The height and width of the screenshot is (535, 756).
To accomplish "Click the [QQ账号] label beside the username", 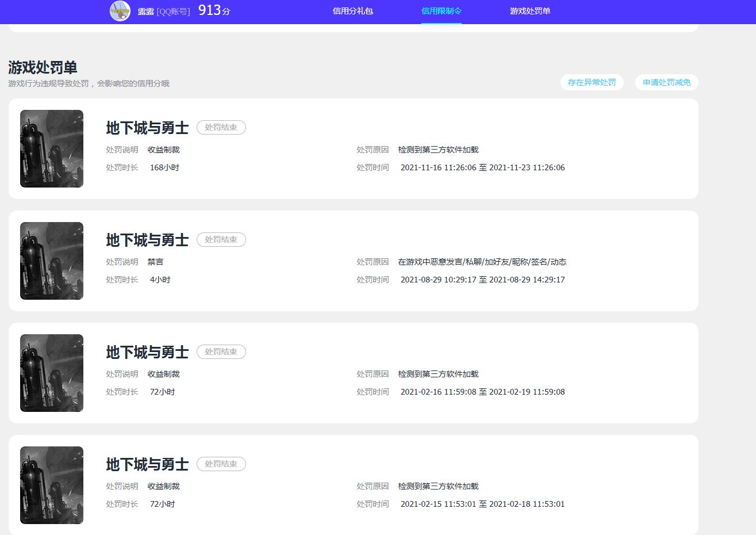I will click(173, 12).
